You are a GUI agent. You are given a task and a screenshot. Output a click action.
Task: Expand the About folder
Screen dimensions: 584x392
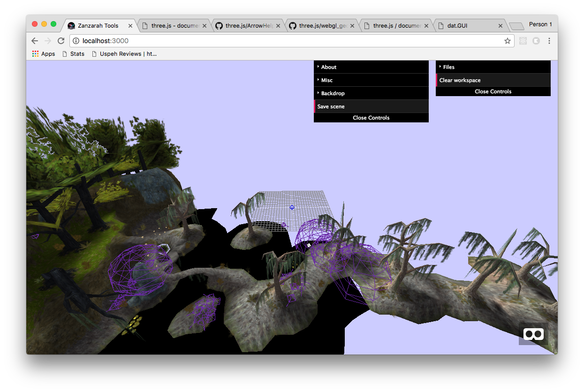pos(371,67)
